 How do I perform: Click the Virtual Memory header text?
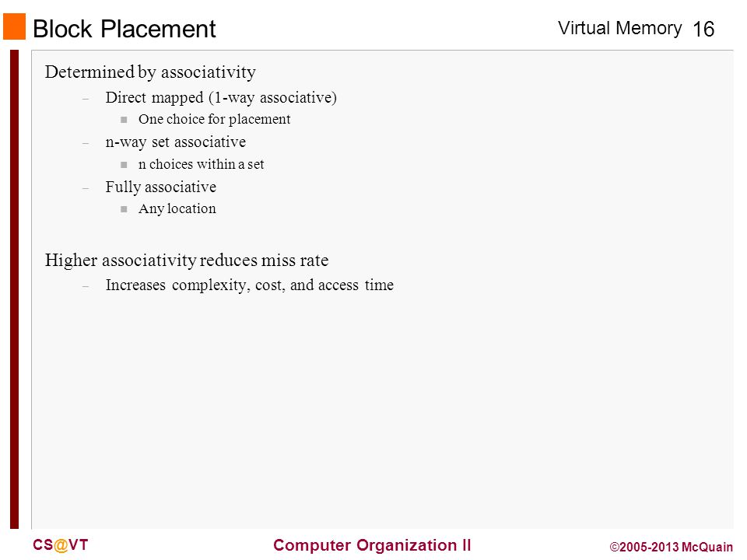coord(620,28)
